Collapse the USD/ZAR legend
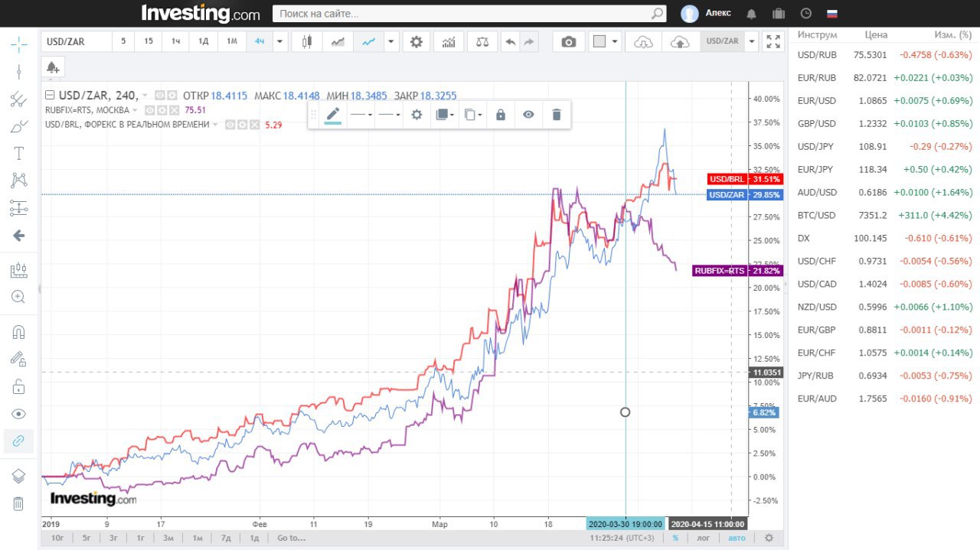The width and height of the screenshot is (980, 550). tap(50, 96)
